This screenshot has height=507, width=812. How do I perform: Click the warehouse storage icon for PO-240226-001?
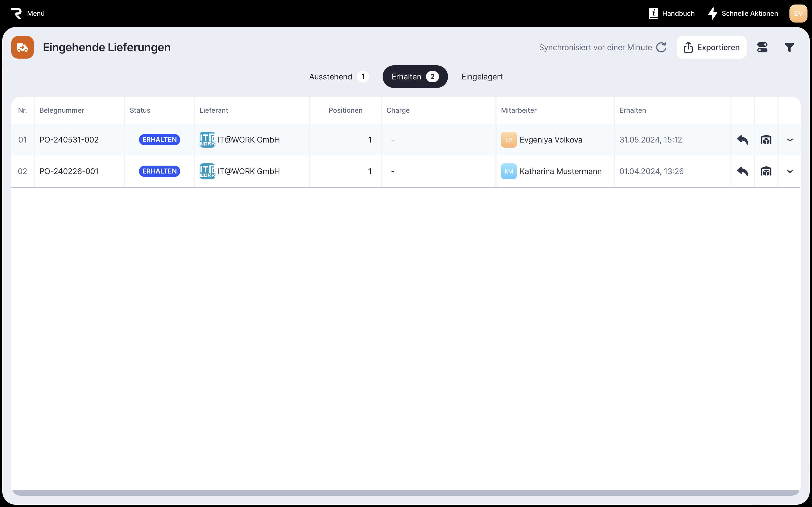coord(766,171)
